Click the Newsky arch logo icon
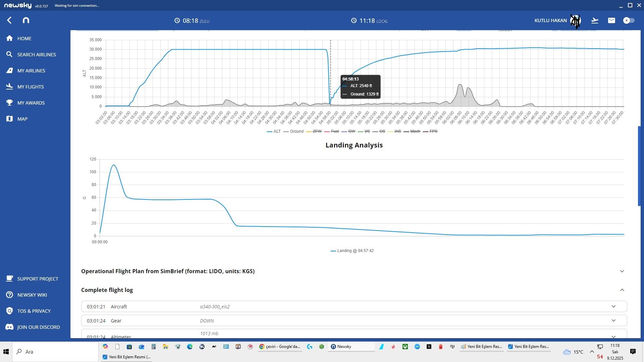644x362 pixels. click(26, 20)
